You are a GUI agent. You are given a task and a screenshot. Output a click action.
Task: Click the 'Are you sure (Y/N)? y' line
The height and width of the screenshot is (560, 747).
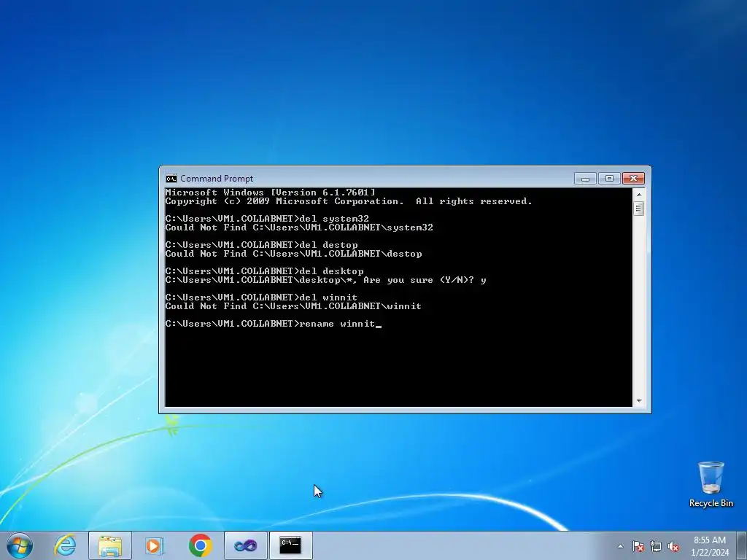tap(326, 280)
